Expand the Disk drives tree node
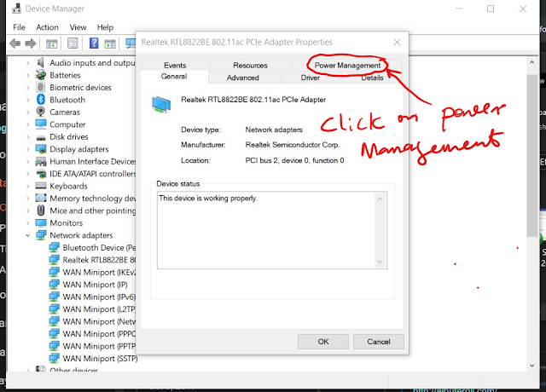The width and height of the screenshot is (546, 392). [28, 136]
